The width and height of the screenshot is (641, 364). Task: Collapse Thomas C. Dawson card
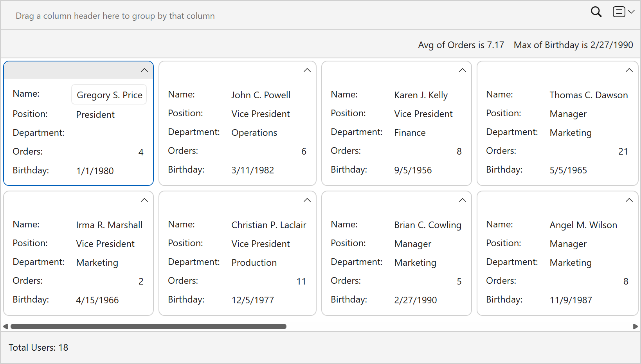(629, 70)
